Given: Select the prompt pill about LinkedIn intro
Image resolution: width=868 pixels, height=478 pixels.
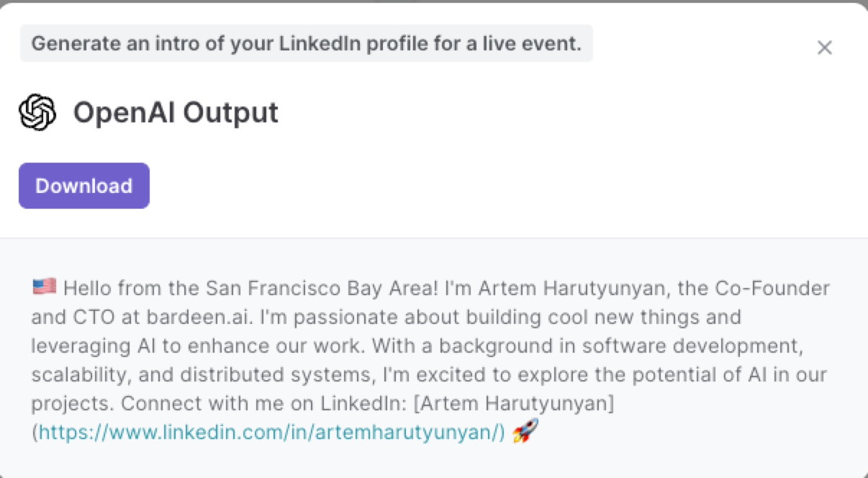Looking at the screenshot, I should point(307,43).
